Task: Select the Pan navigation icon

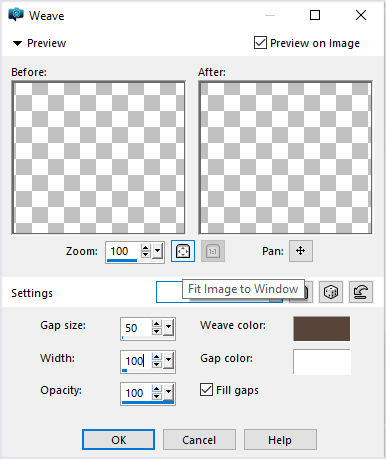Action: pyautogui.click(x=301, y=251)
